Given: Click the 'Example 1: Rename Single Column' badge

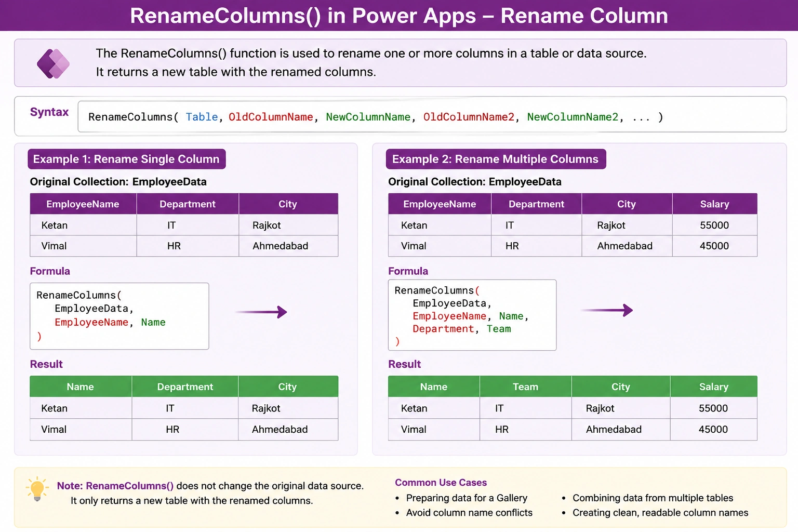Looking at the screenshot, I should [126, 159].
